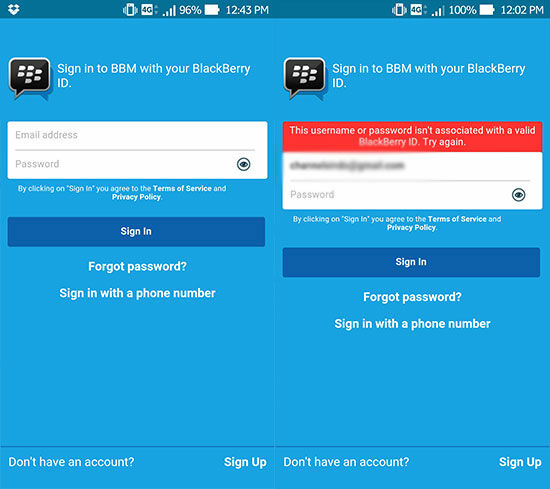Tap the 4G network icon on right status bar
Screen dimensions: 550x489
tap(417, 9)
